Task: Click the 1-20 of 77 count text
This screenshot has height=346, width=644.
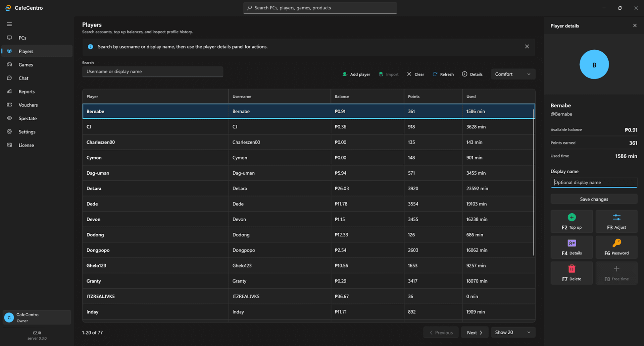Action: click(x=92, y=333)
